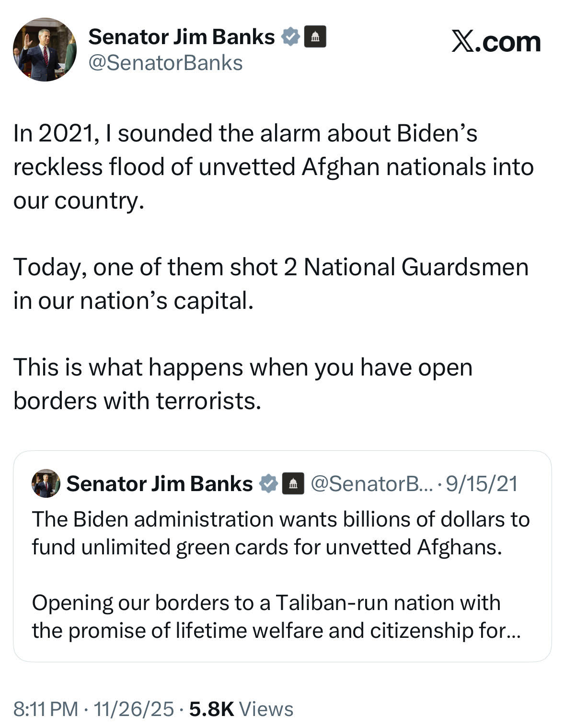Click the bold "Senator Jim Banks" name in the main header
The image size is (565, 728).
click(181, 37)
